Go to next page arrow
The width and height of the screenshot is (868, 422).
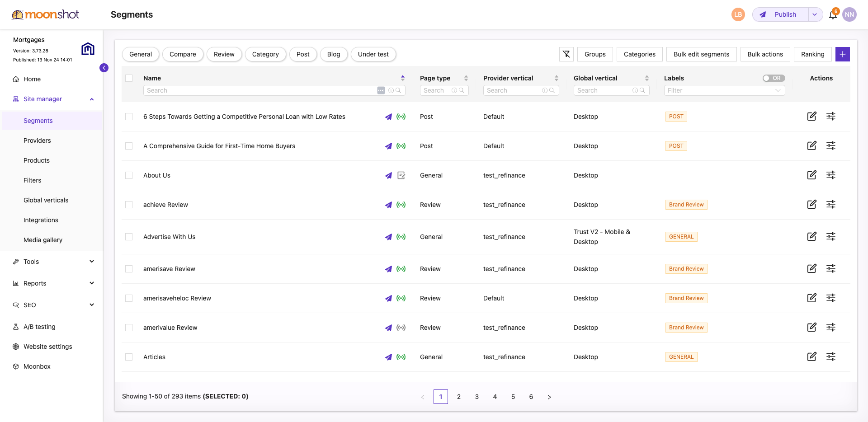tap(549, 397)
